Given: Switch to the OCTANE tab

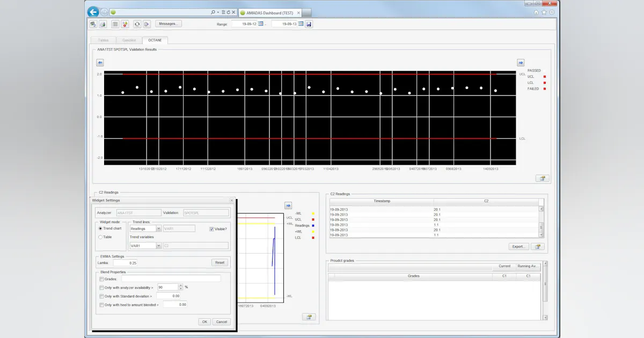Looking at the screenshot, I should point(155,40).
